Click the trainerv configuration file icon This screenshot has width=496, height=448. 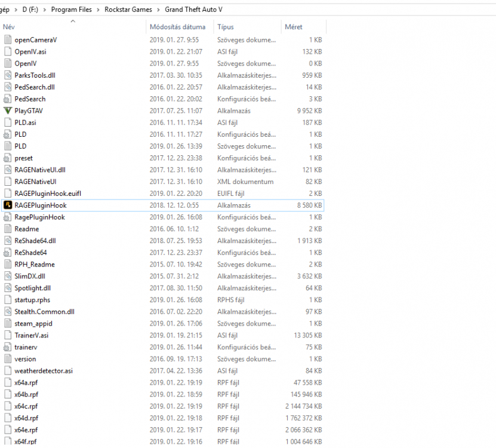click(8, 347)
